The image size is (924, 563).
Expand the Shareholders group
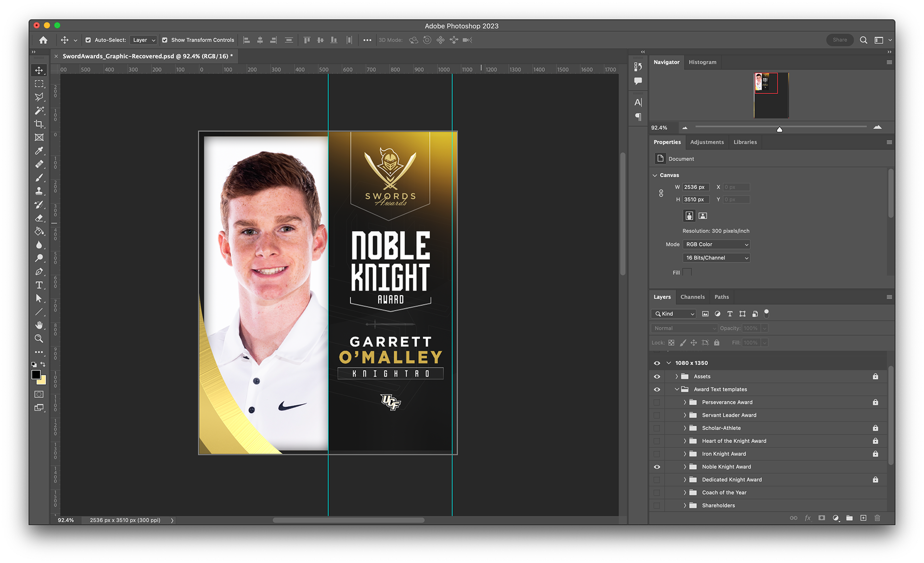pos(685,506)
